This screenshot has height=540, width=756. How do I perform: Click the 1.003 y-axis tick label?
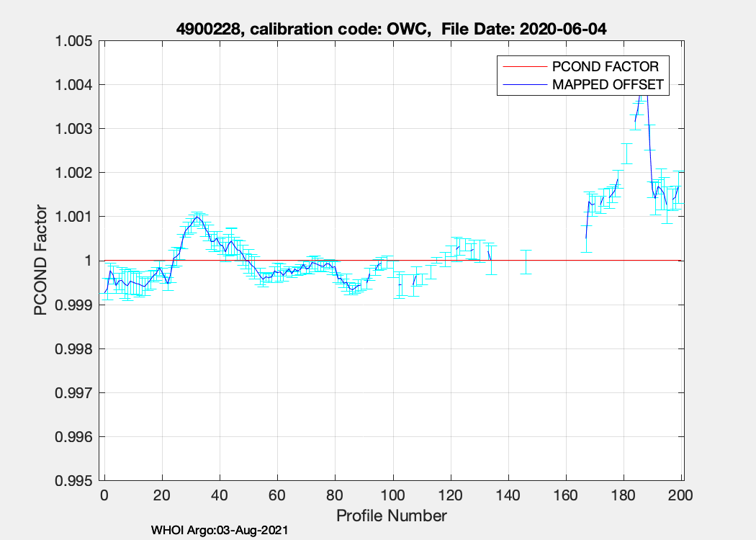[x=75, y=129]
